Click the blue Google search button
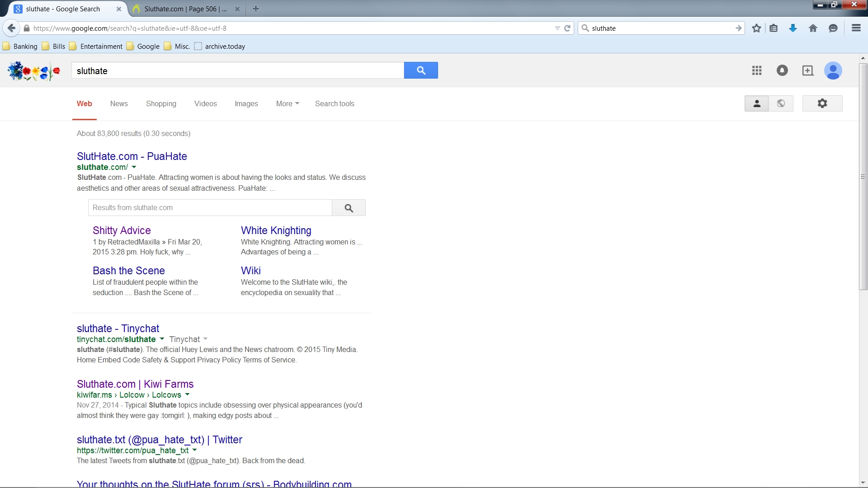Screen dimensions: 868x488 [421, 70]
